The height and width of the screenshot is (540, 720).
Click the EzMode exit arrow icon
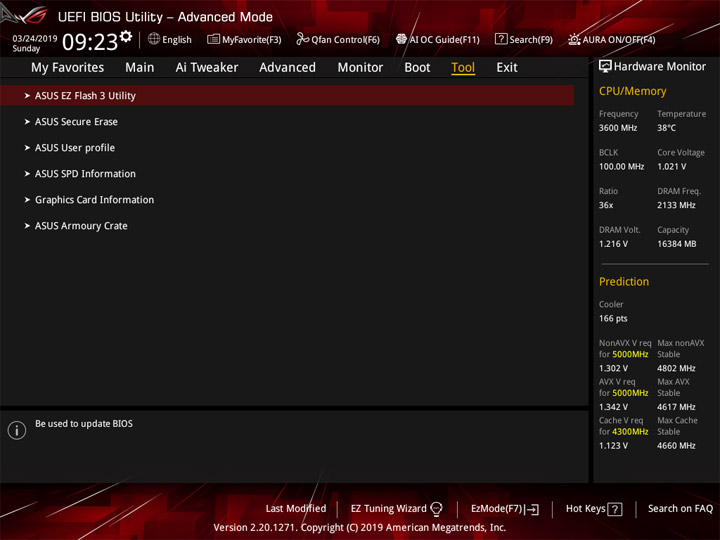pyautogui.click(x=533, y=509)
